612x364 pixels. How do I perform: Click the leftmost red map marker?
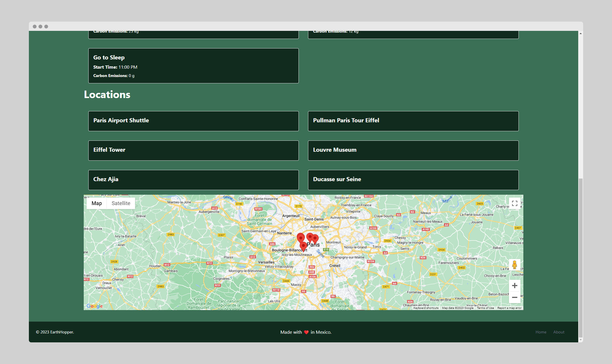(301, 238)
